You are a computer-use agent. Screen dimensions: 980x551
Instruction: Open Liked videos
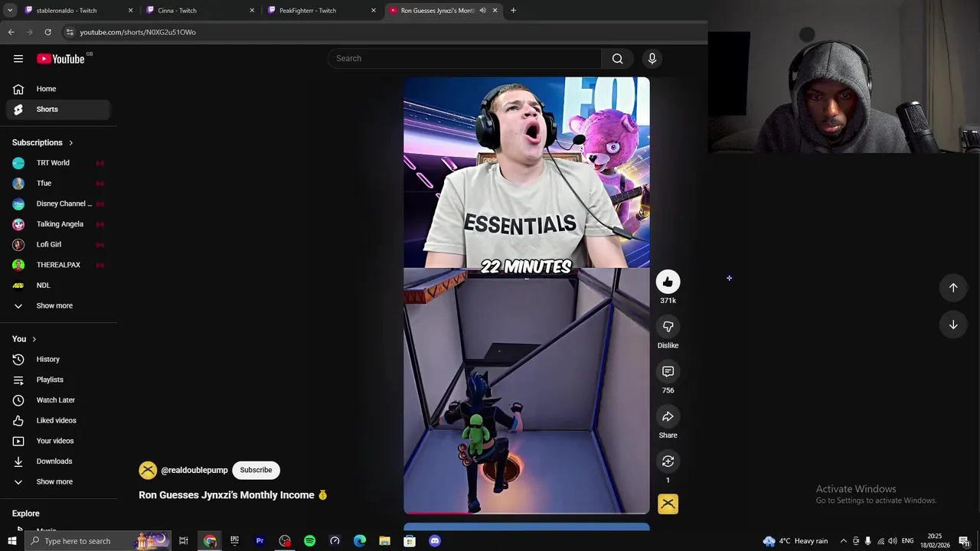(58, 420)
